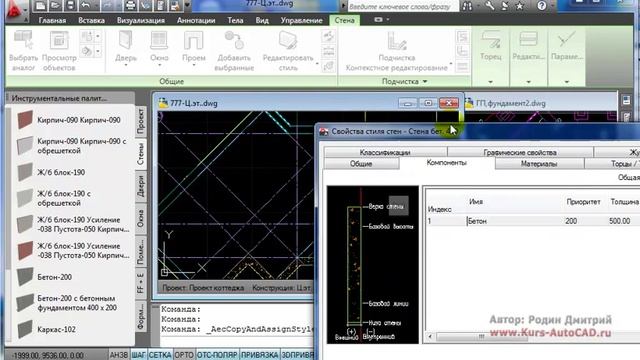Click the Торец ribbon tool

tap(491, 46)
